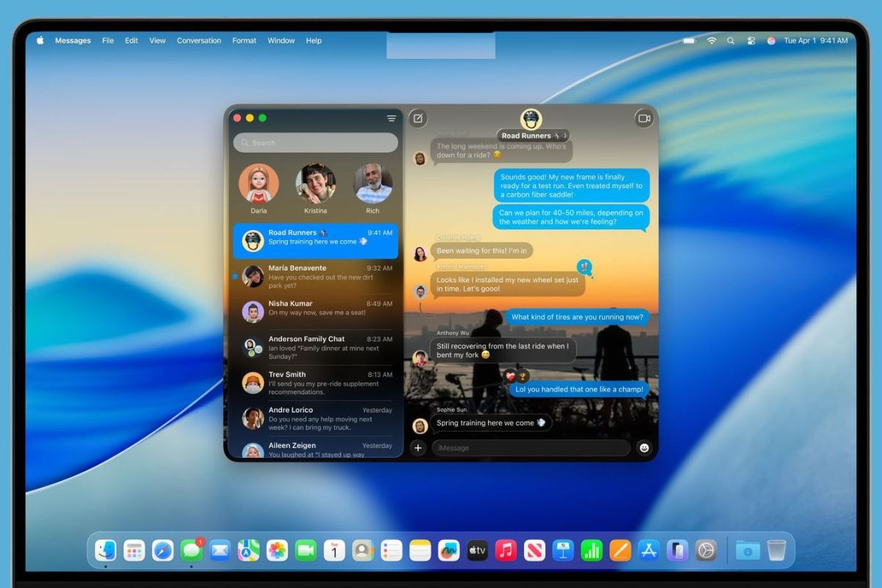Screen dimensions: 882x588
Task: Select the Road Runners conversation row
Action: [315, 241]
